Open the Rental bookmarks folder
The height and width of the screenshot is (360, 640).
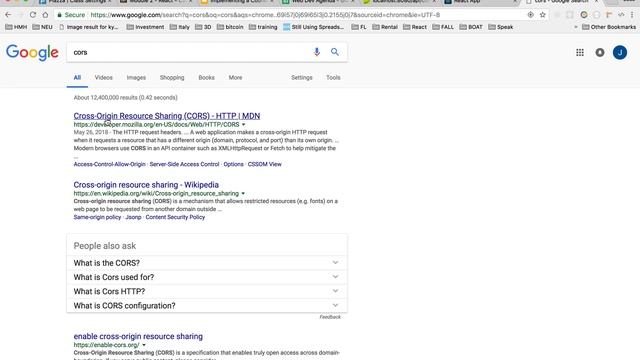385,27
